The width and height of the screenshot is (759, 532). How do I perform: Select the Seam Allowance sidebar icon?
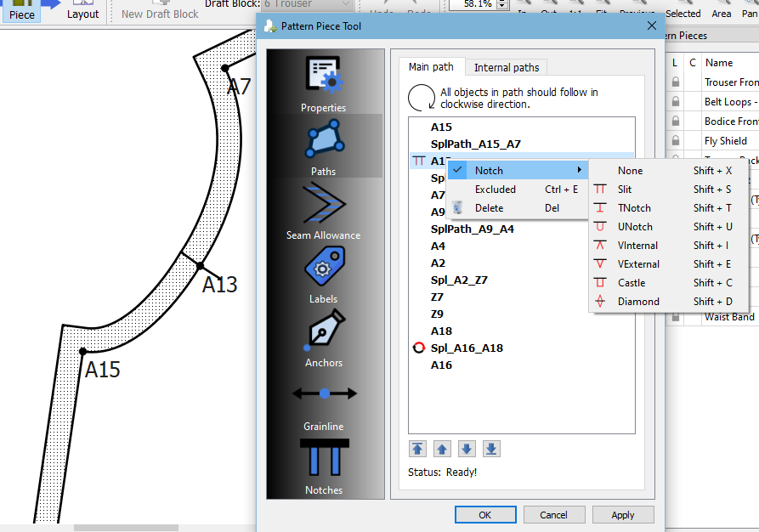pos(323,210)
